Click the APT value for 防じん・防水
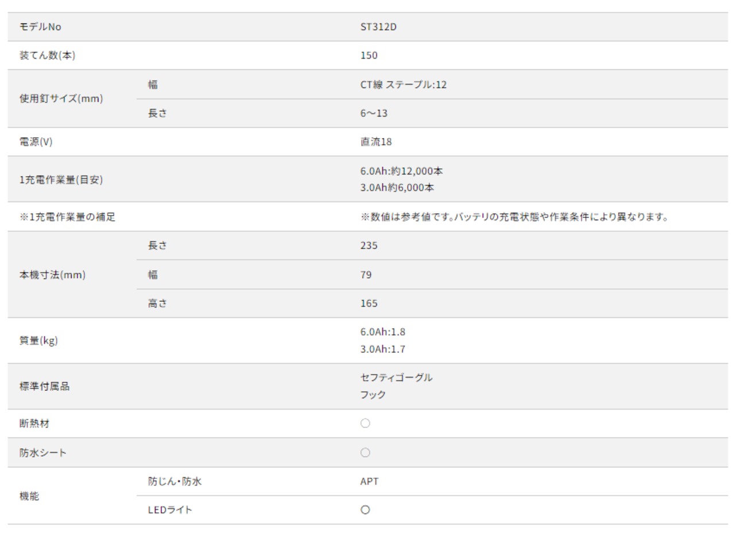This screenshot has height=560, width=735. [x=369, y=481]
